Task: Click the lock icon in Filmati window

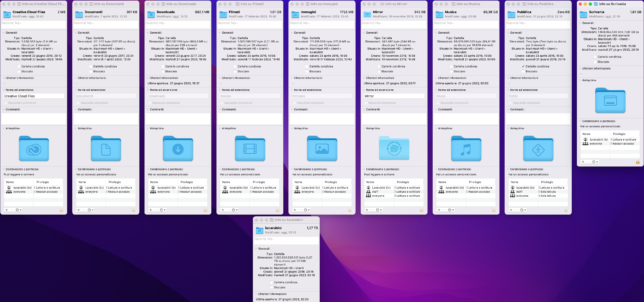Action: (x=277, y=210)
